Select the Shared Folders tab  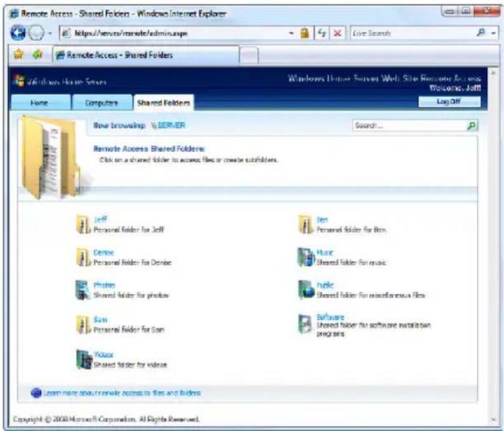(x=164, y=103)
